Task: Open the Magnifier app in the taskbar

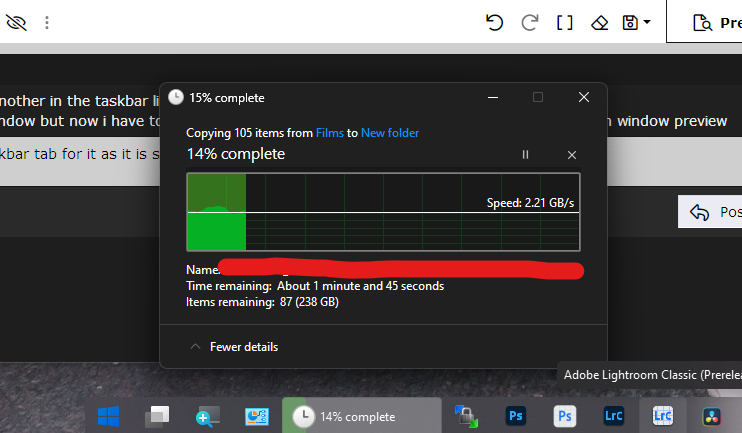Action: 207,417
